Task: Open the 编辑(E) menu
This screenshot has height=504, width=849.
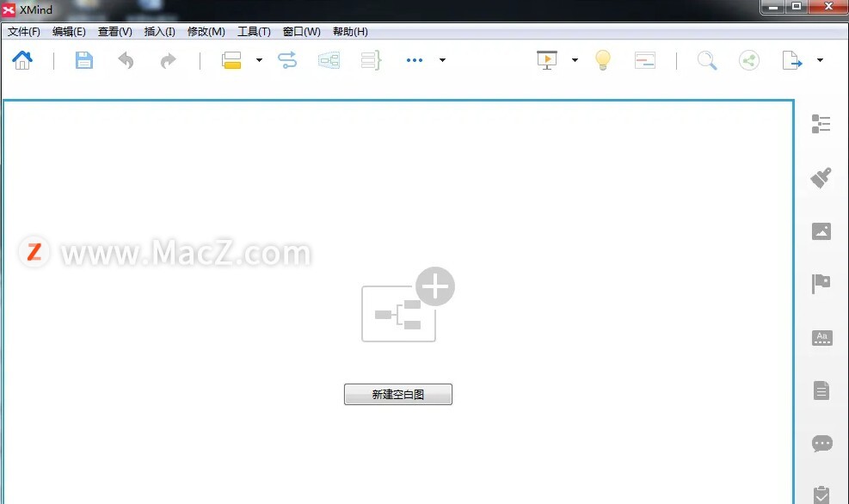Action: pos(69,32)
